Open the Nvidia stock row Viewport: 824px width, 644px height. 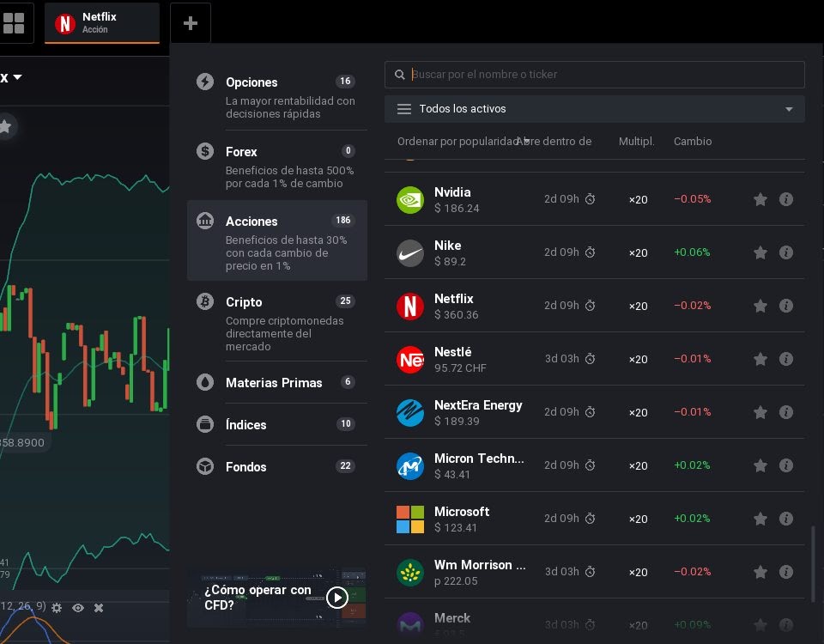tap(594, 199)
